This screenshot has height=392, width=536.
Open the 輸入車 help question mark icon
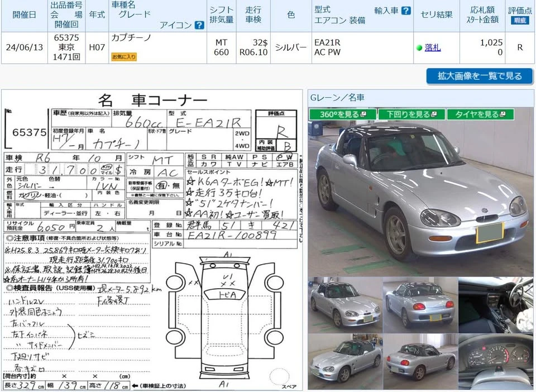[405, 11]
